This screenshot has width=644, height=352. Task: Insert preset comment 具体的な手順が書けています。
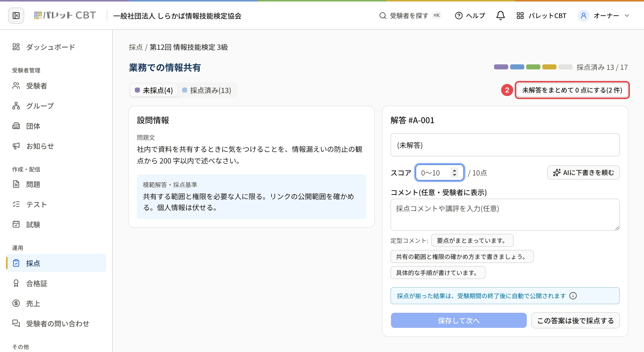click(438, 273)
